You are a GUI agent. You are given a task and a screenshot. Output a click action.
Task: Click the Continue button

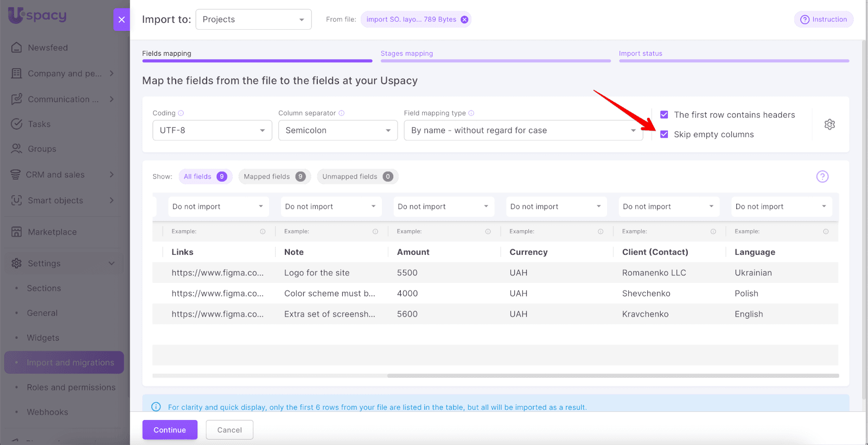coord(170,430)
